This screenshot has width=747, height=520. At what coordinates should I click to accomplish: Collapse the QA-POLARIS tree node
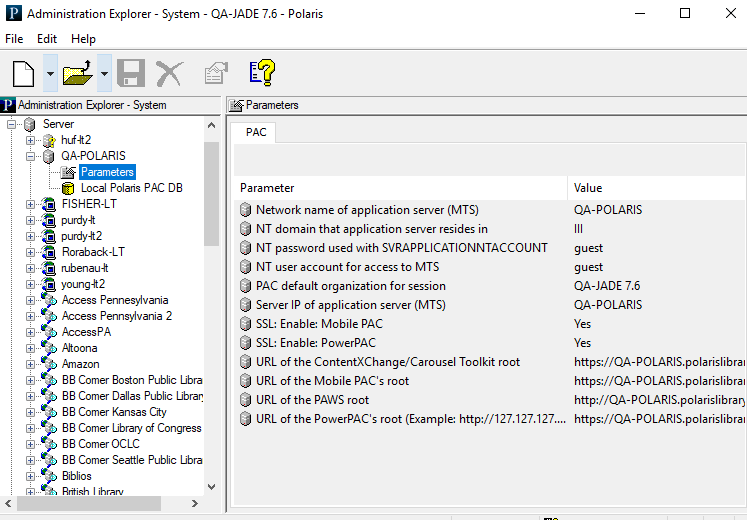(x=31, y=156)
